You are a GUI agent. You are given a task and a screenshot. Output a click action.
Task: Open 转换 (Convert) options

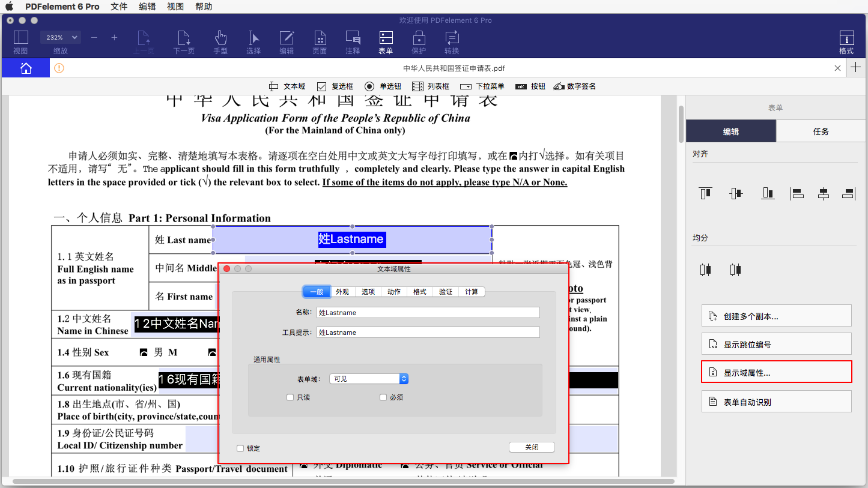[x=451, y=42]
